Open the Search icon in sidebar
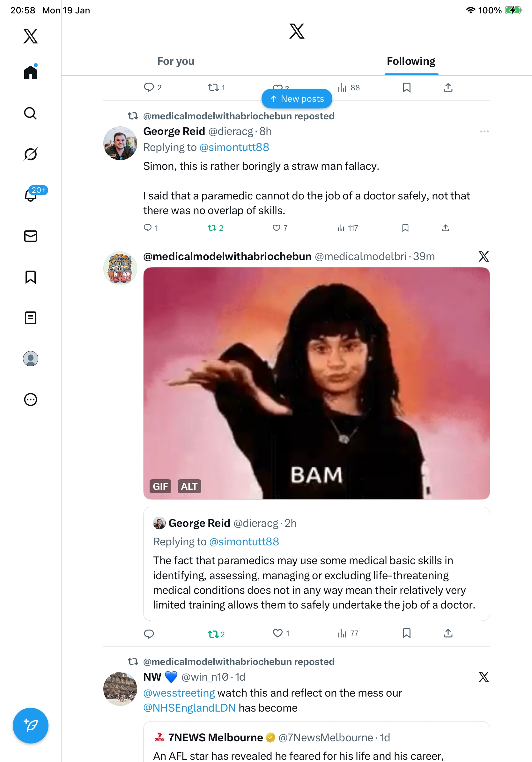 31,113
